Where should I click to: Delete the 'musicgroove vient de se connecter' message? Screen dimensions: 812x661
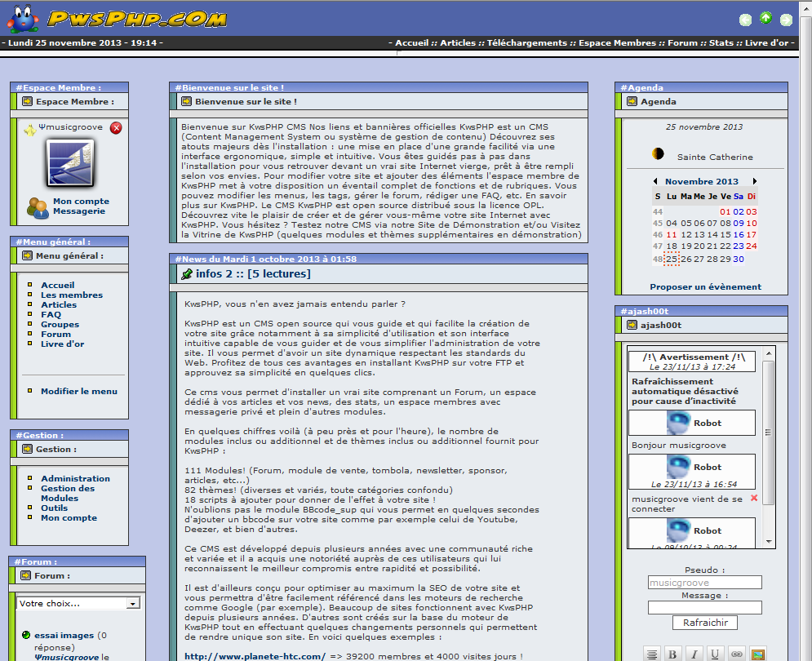754,499
